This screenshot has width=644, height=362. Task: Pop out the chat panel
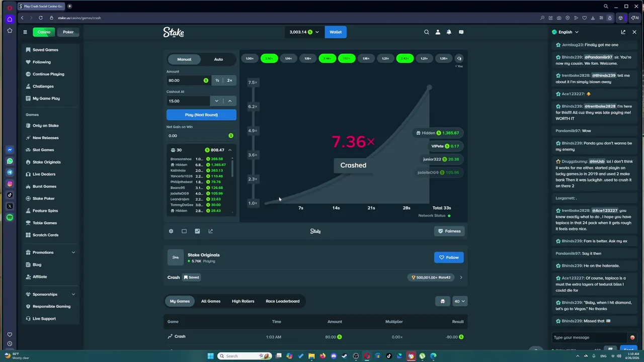pyautogui.click(x=623, y=32)
